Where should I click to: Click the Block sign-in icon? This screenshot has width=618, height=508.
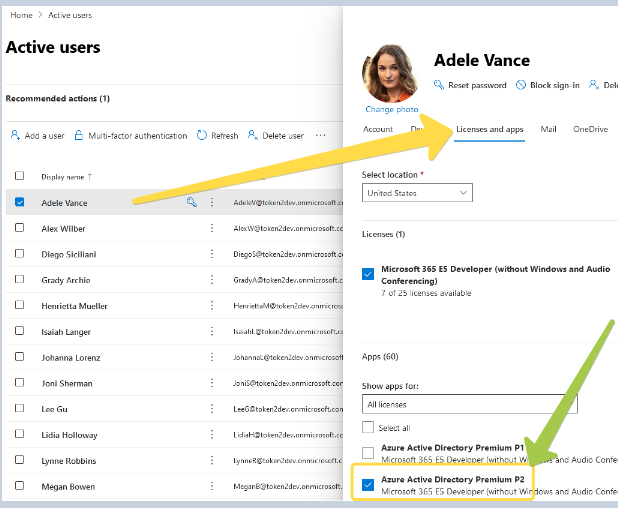[521, 85]
